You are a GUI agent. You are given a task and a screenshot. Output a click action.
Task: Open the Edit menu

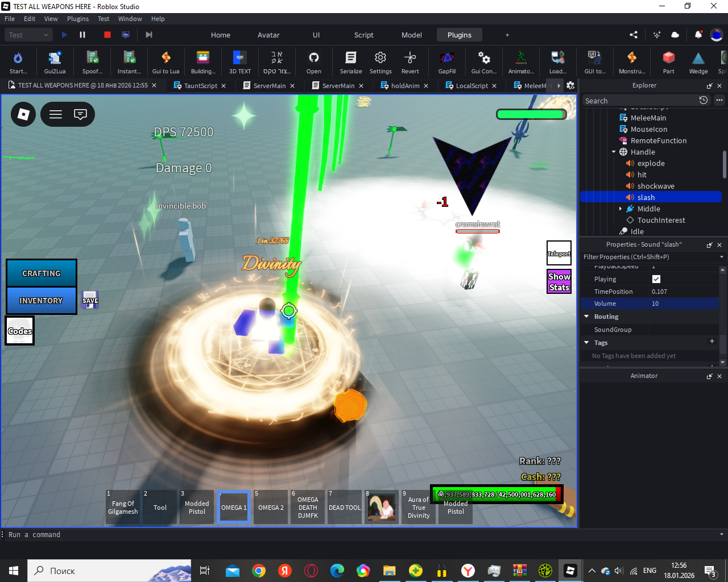point(30,19)
